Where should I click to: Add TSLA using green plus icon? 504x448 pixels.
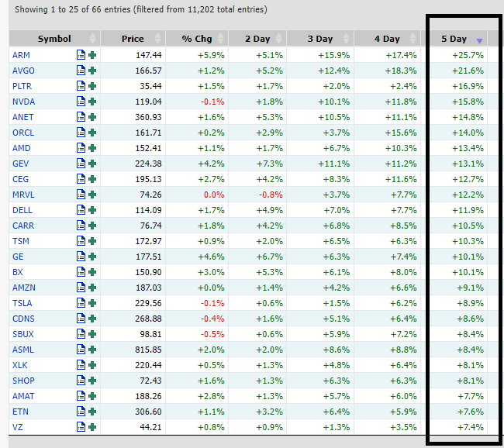point(92,303)
